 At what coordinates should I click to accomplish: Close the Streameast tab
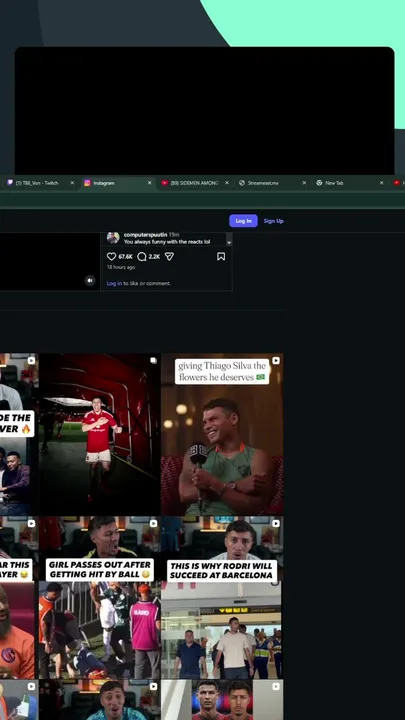coord(304,183)
